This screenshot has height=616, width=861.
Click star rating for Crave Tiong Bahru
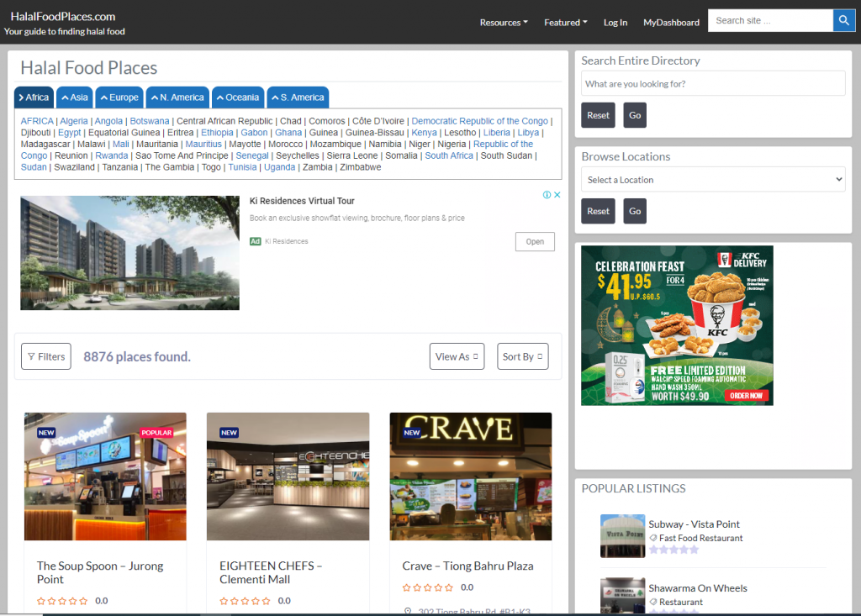pos(428,587)
